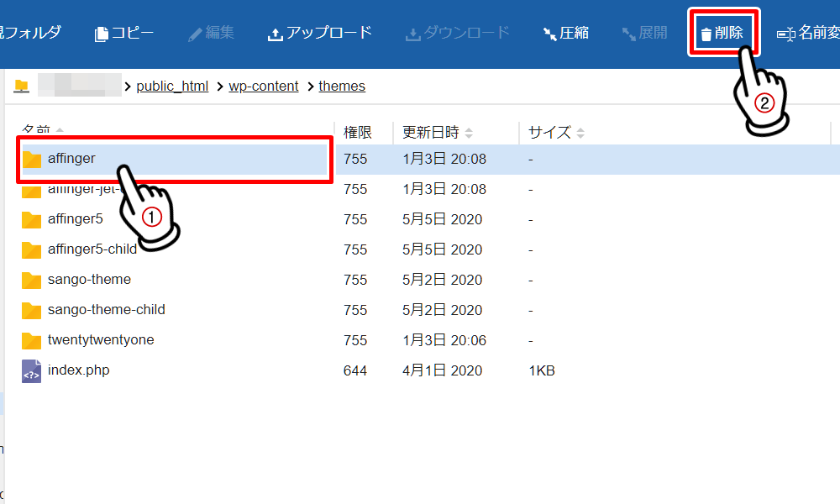Click the Copy (コピー) toolbar button
840x504 pixels.
(x=124, y=34)
